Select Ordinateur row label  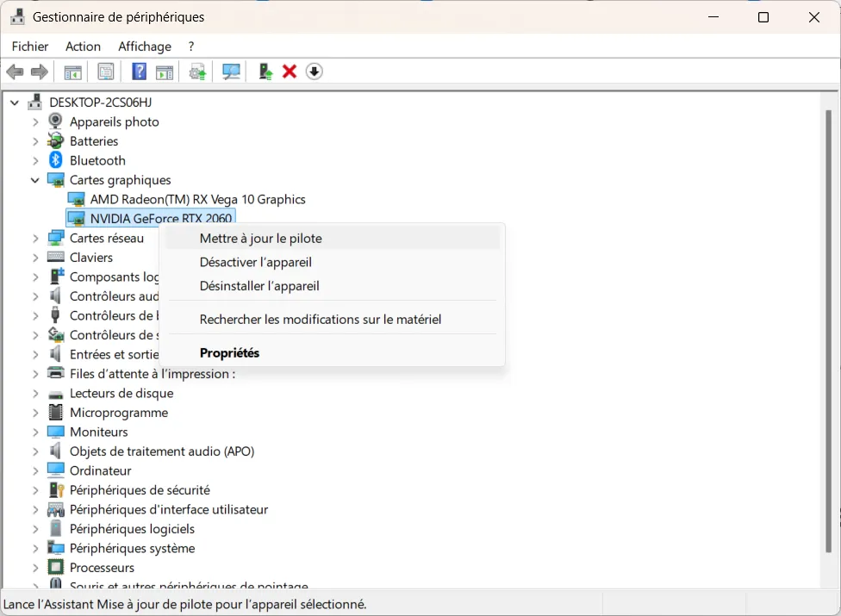coord(100,470)
